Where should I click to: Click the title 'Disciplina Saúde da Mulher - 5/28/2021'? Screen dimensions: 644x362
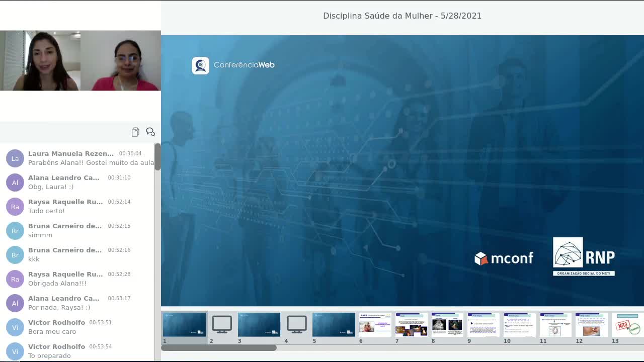pos(403,16)
